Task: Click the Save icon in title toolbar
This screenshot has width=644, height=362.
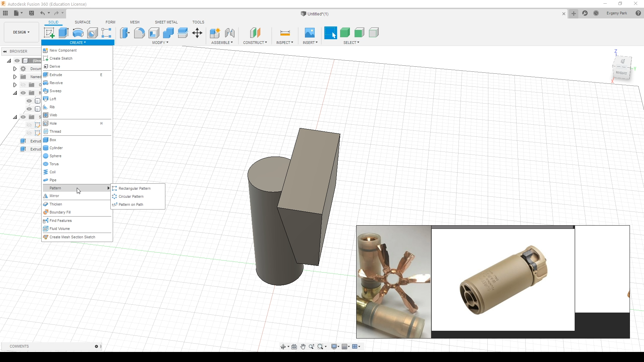Action: (32, 13)
